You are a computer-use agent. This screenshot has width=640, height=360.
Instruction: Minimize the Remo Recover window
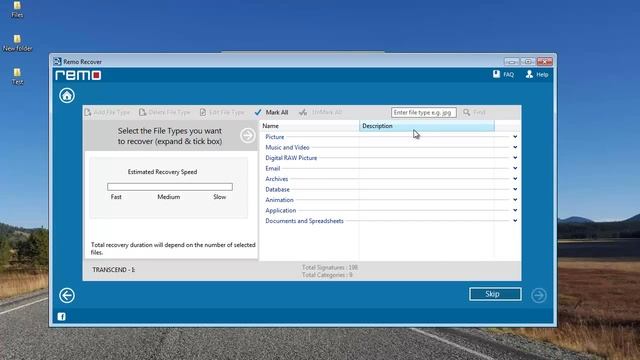(511, 62)
